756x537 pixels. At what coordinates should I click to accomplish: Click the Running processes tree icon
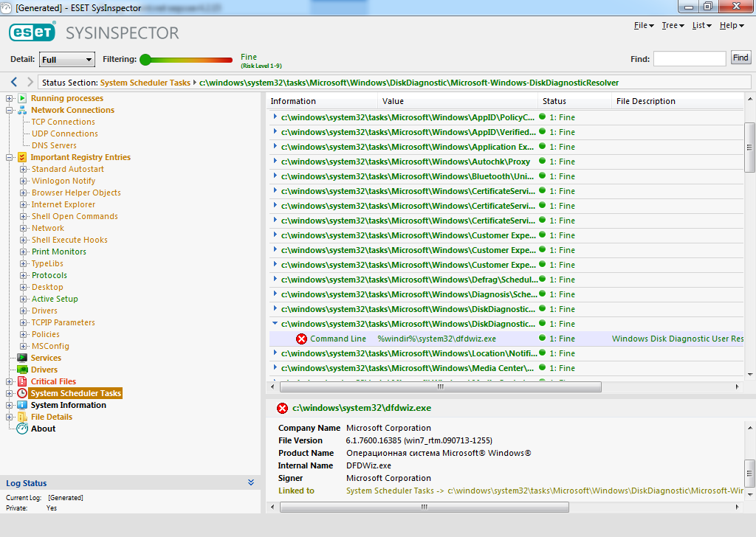click(22, 98)
